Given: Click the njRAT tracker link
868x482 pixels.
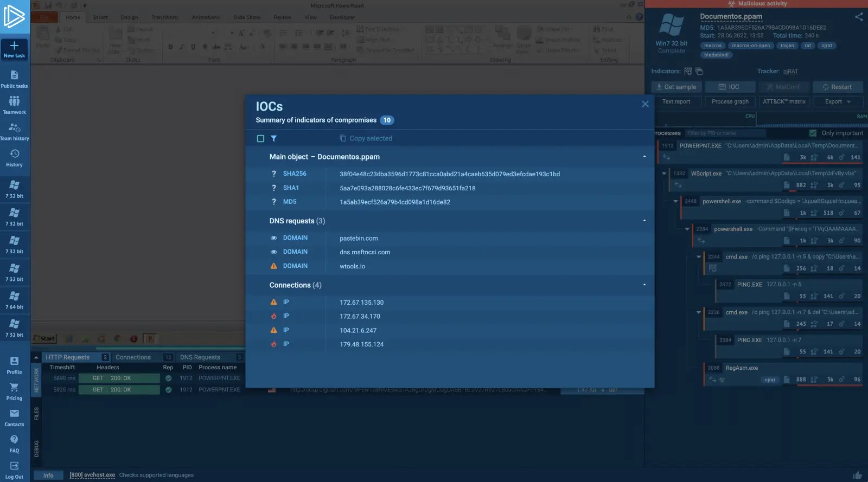Looking at the screenshot, I should (x=790, y=72).
